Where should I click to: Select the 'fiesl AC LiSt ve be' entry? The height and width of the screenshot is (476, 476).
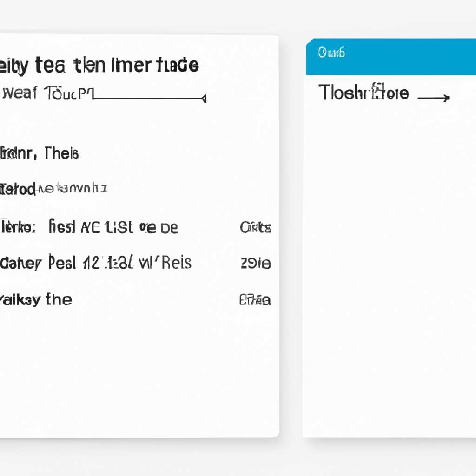pyautogui.click(x=113, y=227)
